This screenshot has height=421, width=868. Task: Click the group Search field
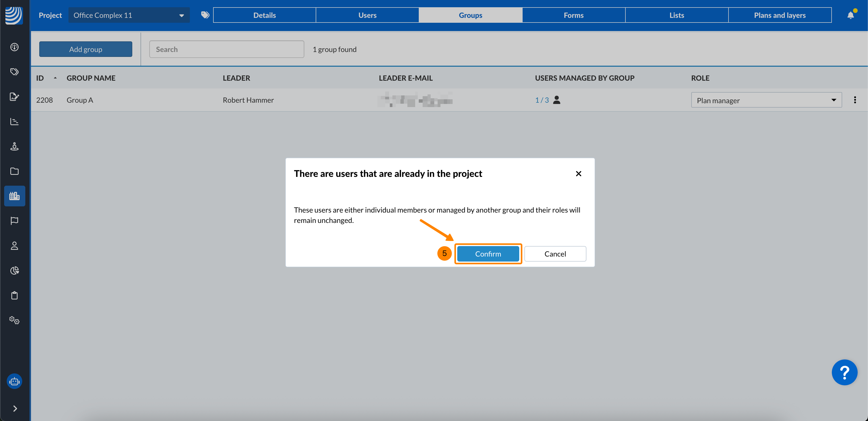click(x=227, y=49)
